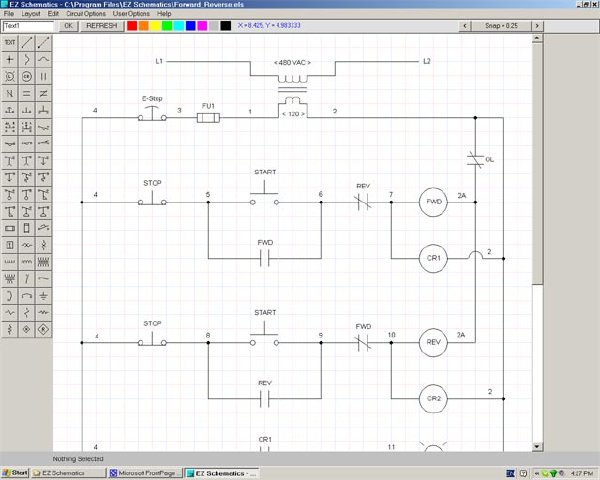
Task: Choose the vertical wire jumper arc tool
Action: [x=26, y=59]
